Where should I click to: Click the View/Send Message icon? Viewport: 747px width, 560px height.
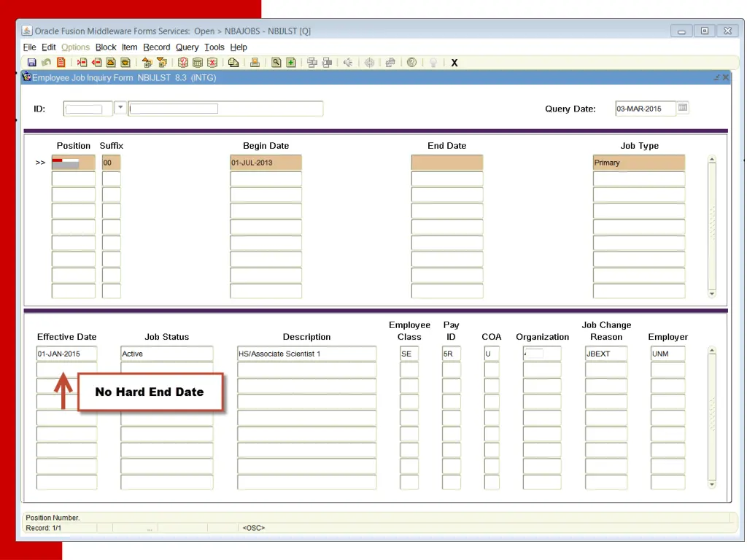233,63
